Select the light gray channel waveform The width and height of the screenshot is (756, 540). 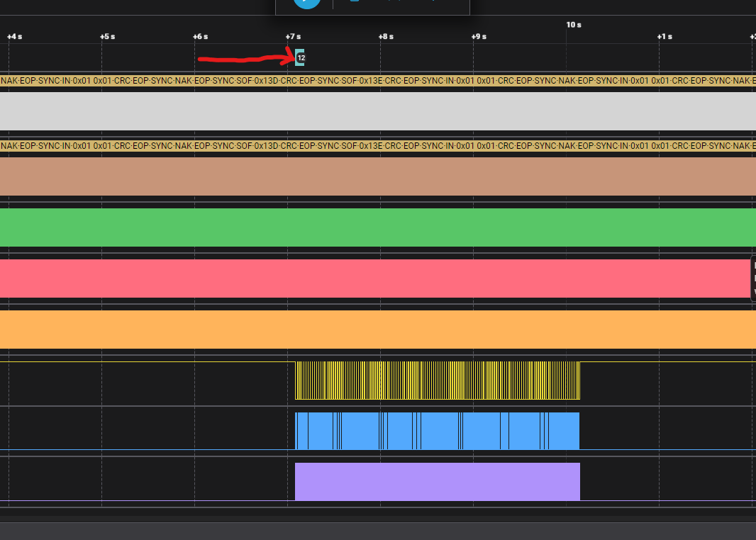coord(377,111)
